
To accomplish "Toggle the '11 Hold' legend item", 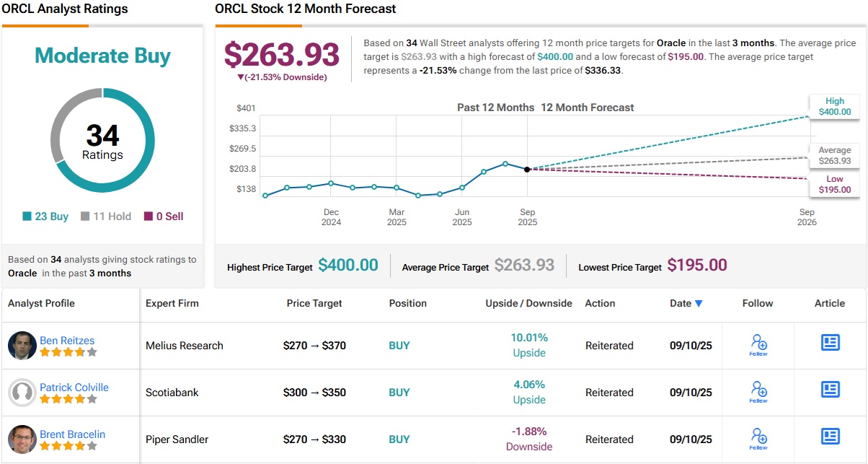I will pyautogui.click(x=105, y=216).
